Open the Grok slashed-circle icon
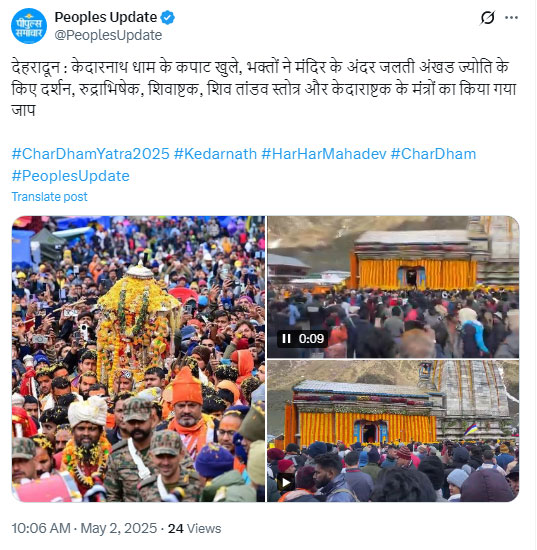Screen dimensions: 537x550 (488, 18)
